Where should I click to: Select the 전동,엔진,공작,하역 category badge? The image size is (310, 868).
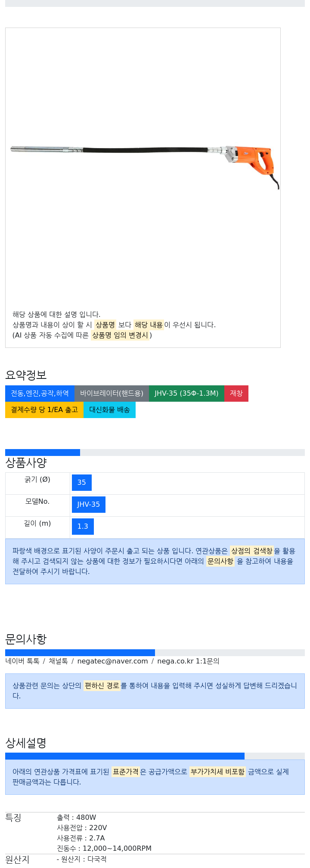pyautogui.click(x=40, y=394)
